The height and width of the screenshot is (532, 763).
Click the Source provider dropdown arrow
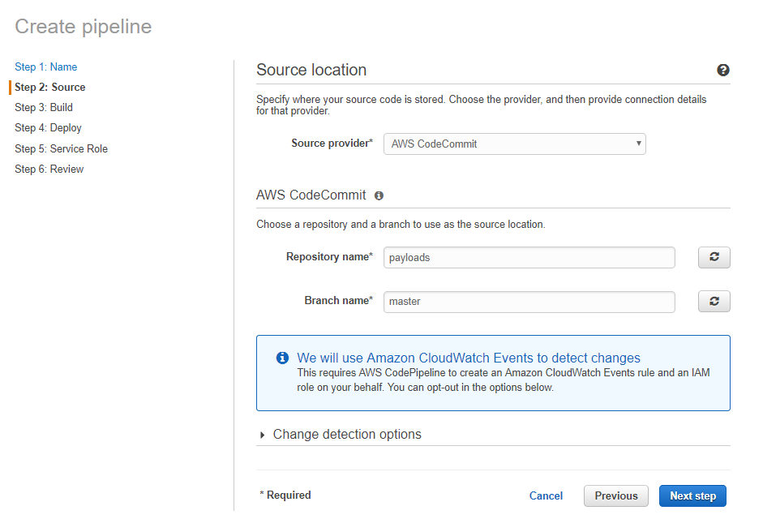click(x=638, y=144)
